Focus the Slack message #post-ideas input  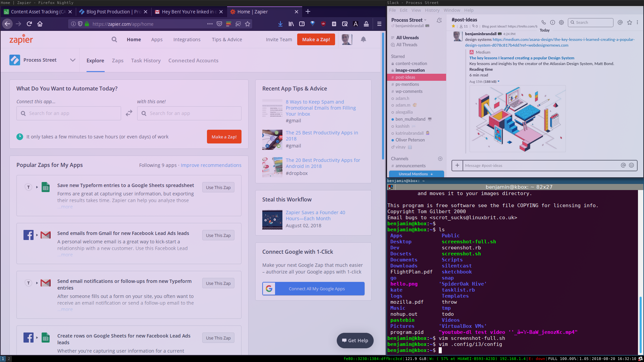pos(541,165)
